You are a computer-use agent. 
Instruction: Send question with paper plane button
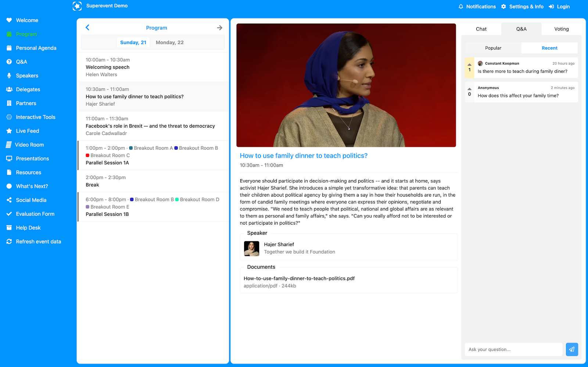coord(572,349)
